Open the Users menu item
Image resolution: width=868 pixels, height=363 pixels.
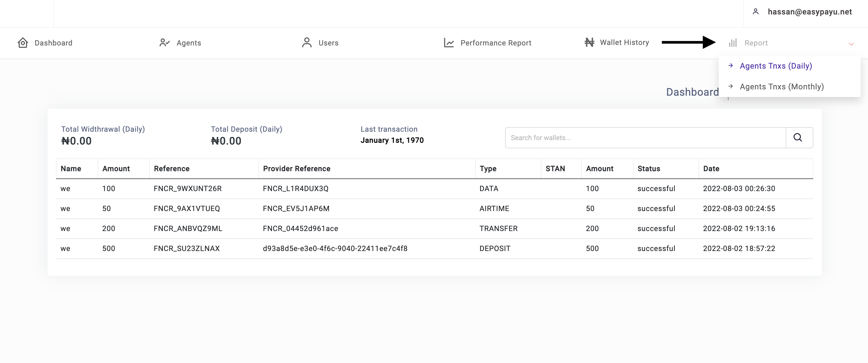pos(328,43)
